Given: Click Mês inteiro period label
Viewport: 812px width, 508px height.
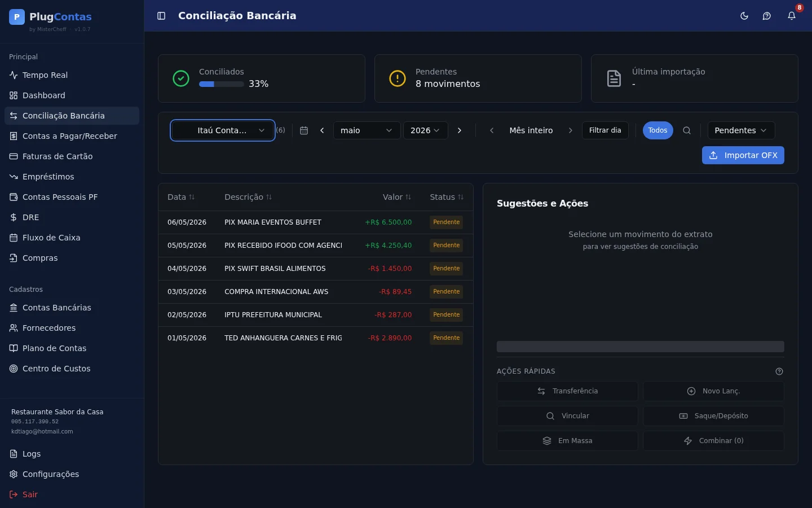Looking at the screenshot, I should coord(531,130).
